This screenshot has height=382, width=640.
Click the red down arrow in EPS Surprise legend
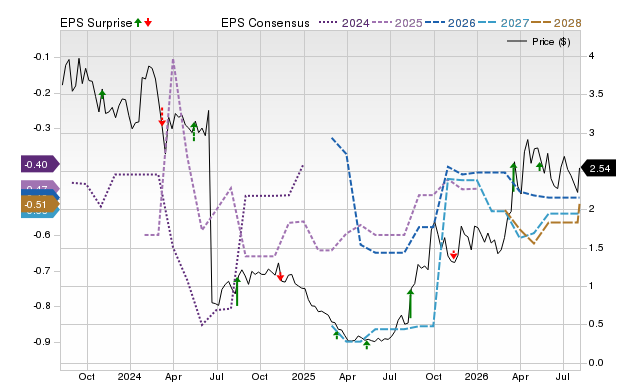pyautogui.click(x=148, y=22)
